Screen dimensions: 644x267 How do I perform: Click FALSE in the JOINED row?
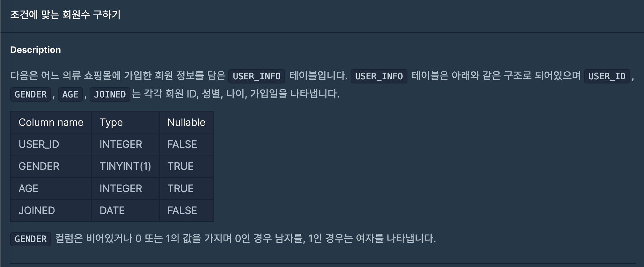[x=182, y=211]
